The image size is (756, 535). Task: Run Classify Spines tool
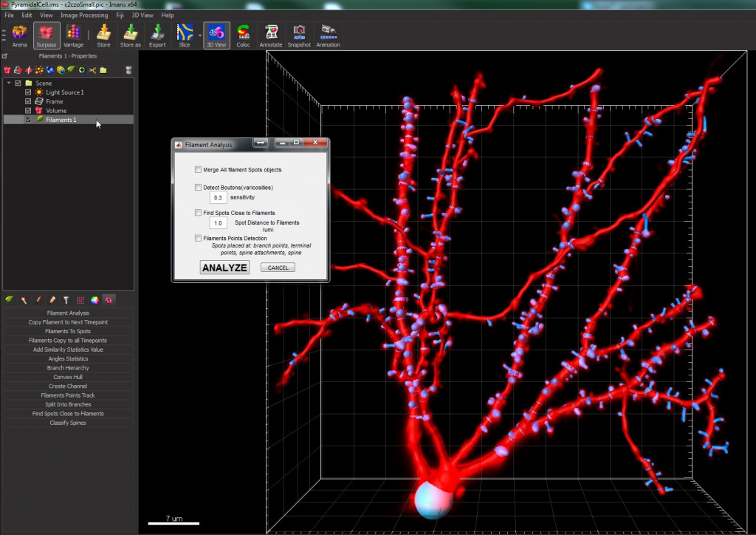click(68, 423)
